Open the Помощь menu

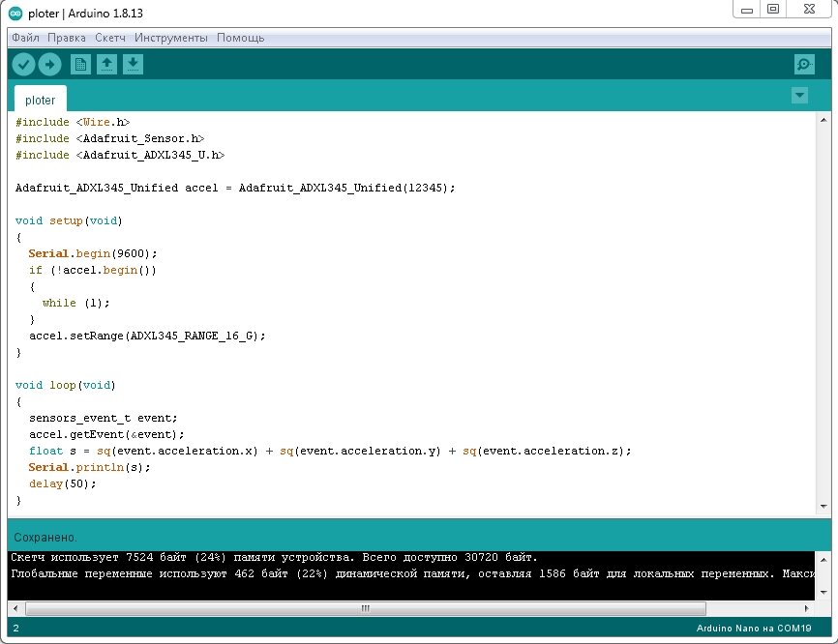pyautogui.click(x=241, y=38)
